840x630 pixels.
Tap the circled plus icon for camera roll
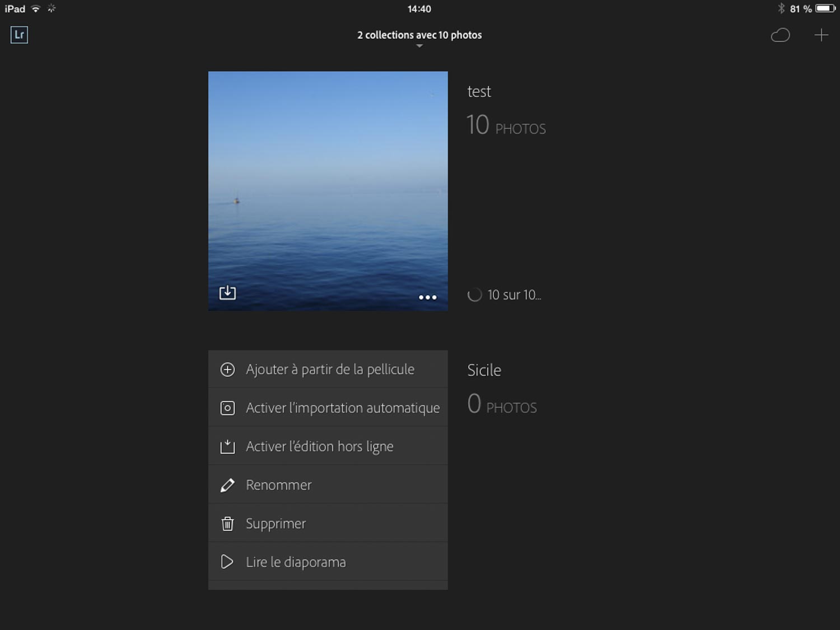(227, 370)
